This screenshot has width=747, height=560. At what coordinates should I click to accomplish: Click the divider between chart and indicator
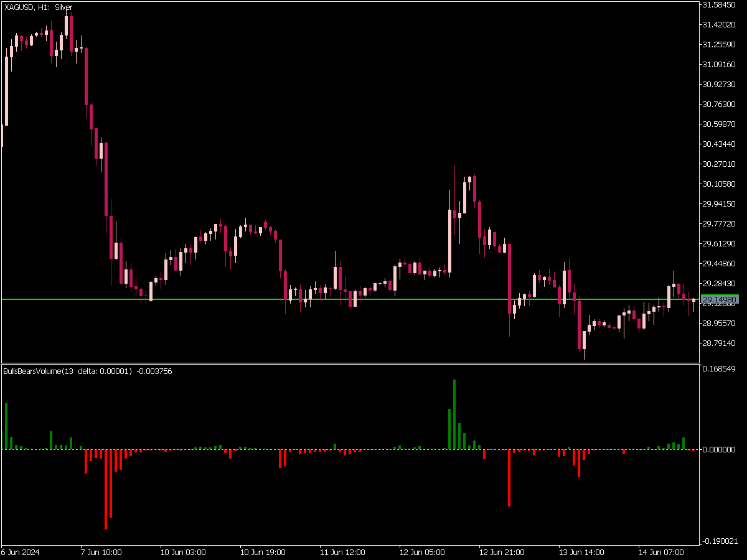[349, 363]
